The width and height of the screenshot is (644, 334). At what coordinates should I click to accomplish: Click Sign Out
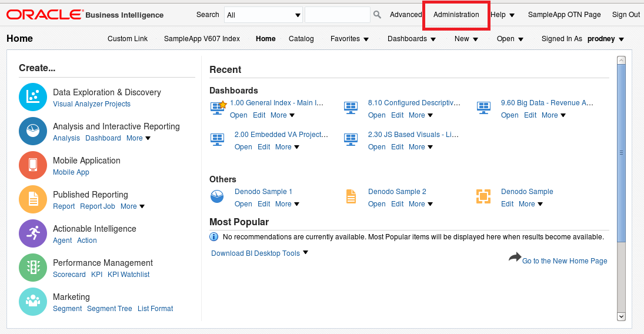point(626,15)
